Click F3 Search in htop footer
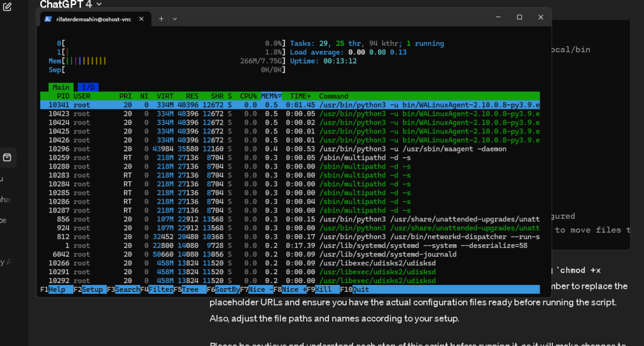Image resolution: width=644 pixels, height=346 pixels. pyautogui.click(x=123, y=289)
